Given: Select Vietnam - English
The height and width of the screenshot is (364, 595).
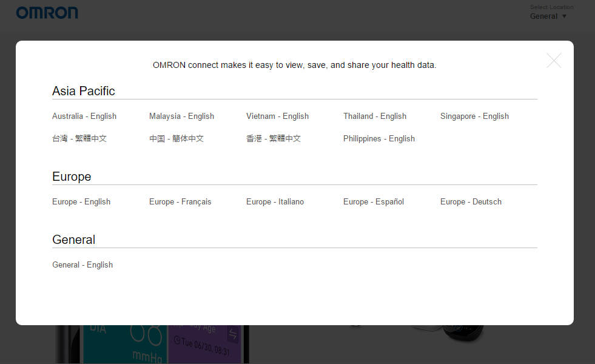Looking at the screenshot, I should 277,116.
